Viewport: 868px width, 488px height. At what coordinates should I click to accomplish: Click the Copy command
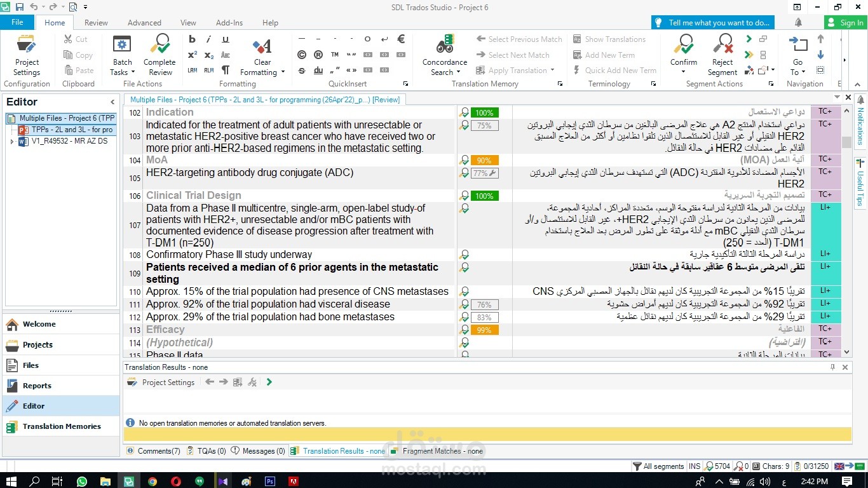tap(78, 55)
